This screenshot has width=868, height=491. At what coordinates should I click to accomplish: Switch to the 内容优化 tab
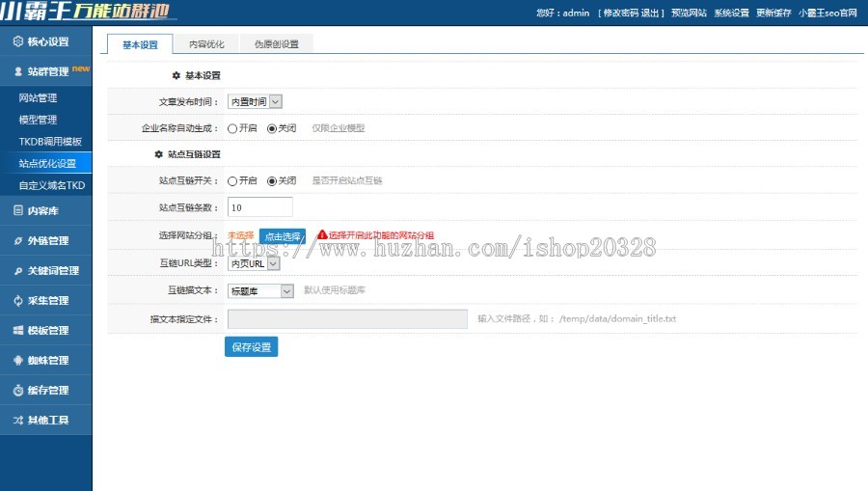pos(206,43)
